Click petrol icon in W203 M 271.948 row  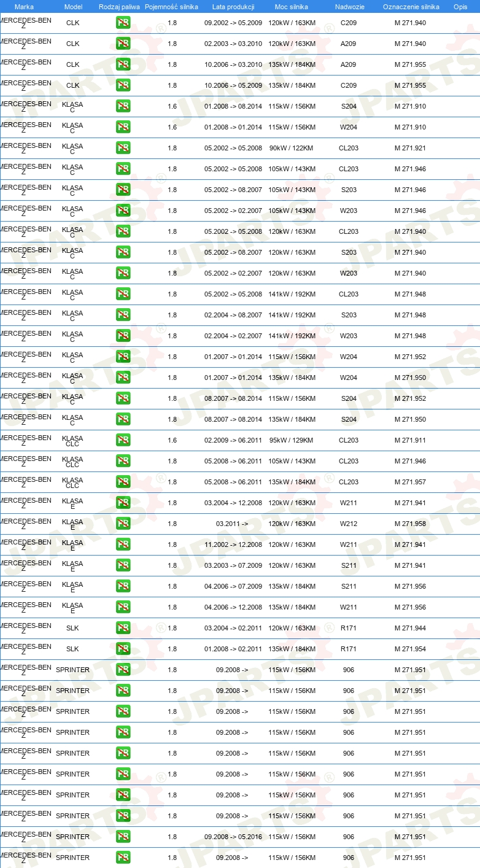click(x=123, y=336)
